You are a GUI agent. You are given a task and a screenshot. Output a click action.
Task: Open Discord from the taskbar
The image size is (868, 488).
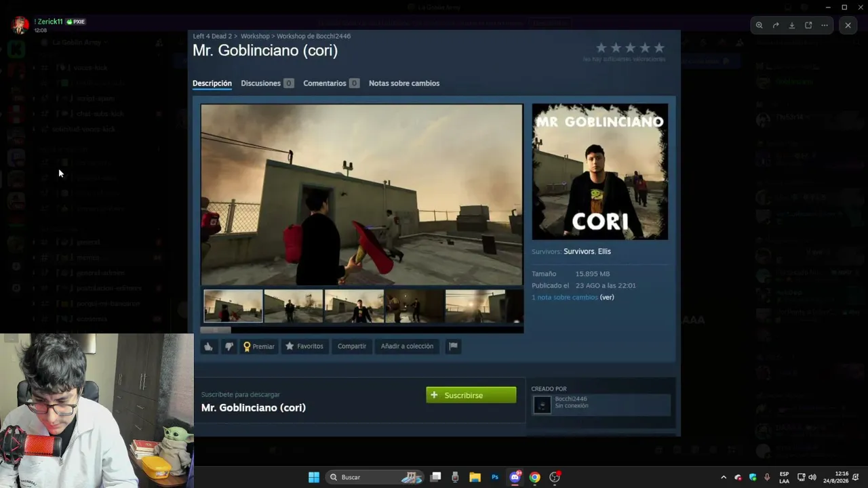coord(515,477)
